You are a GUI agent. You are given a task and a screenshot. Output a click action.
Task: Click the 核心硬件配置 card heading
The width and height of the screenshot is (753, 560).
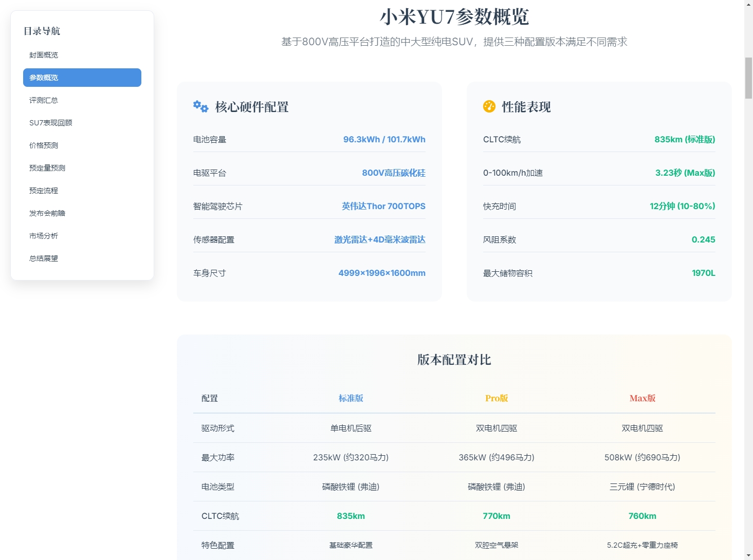[252, 107]
